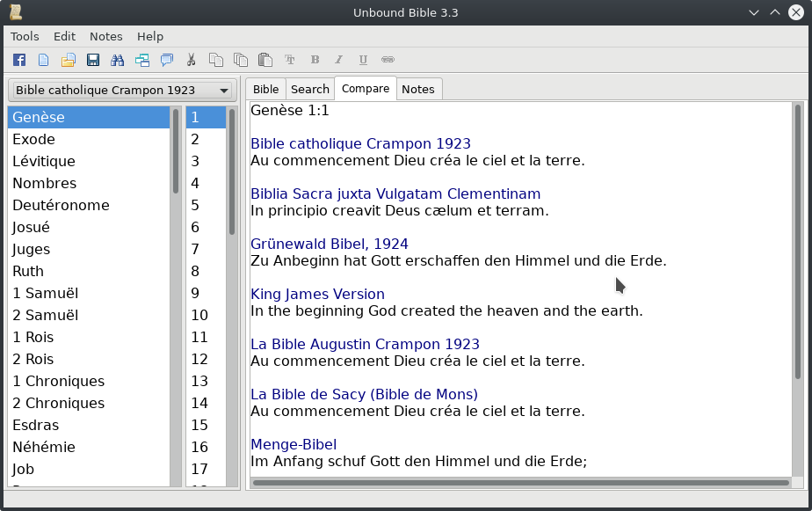Click the paste clipboard icon

265,60
